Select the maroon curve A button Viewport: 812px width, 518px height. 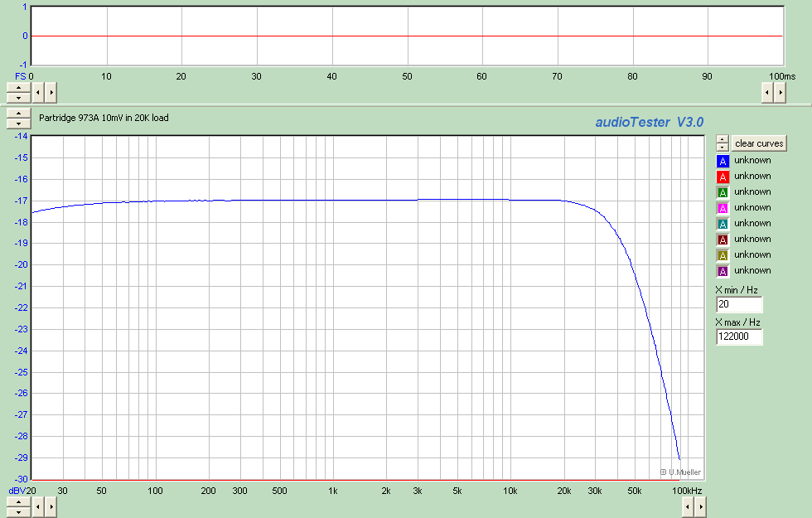(723, 240)
